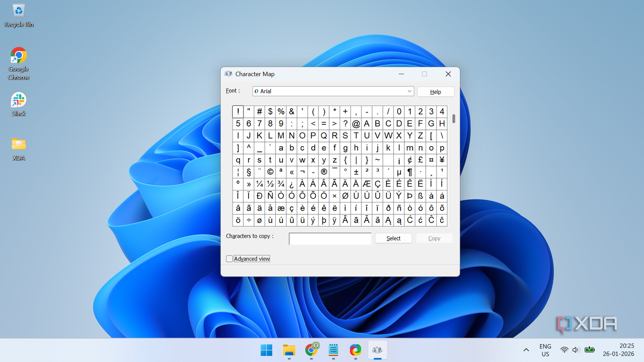644x362 pixels.
Task: Select the cent ¢ symbol
Action: 410,160
